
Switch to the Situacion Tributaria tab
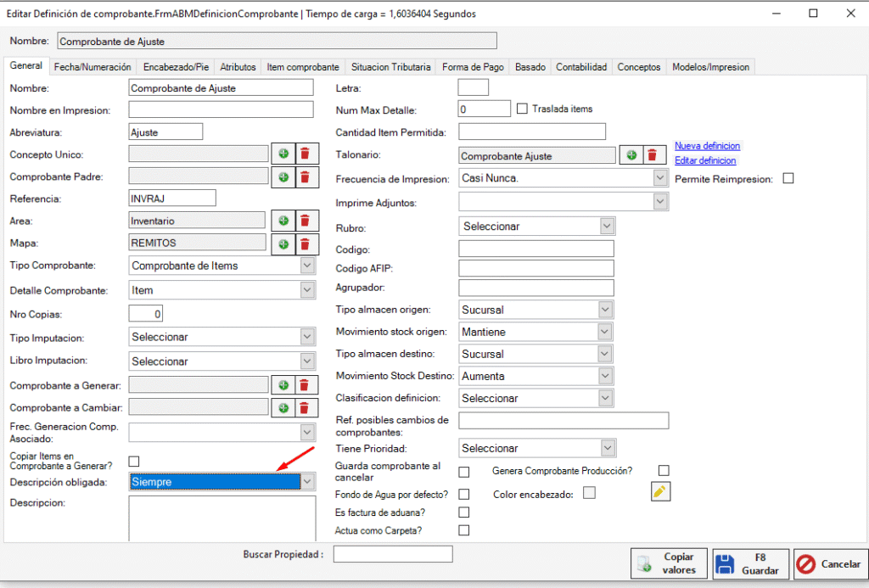390,67
